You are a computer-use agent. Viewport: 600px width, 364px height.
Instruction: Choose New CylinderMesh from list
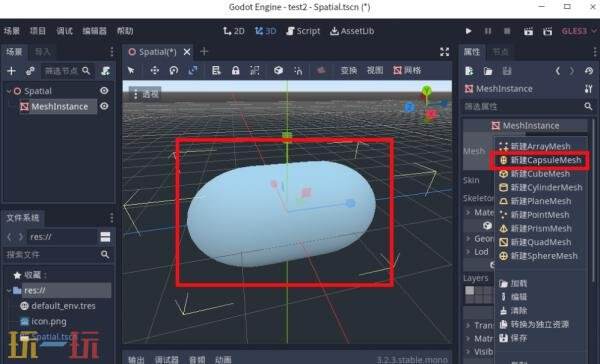[540, 188]
